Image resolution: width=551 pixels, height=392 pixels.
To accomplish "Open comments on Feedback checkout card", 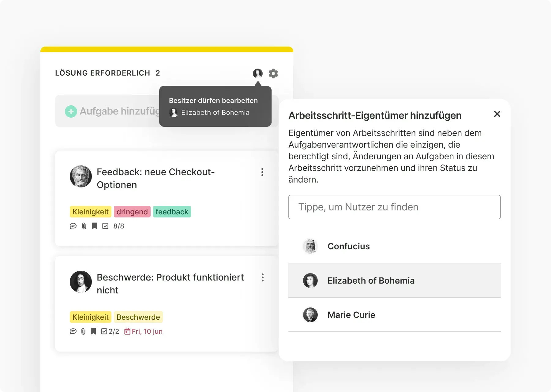I will [x=73, y=226].
